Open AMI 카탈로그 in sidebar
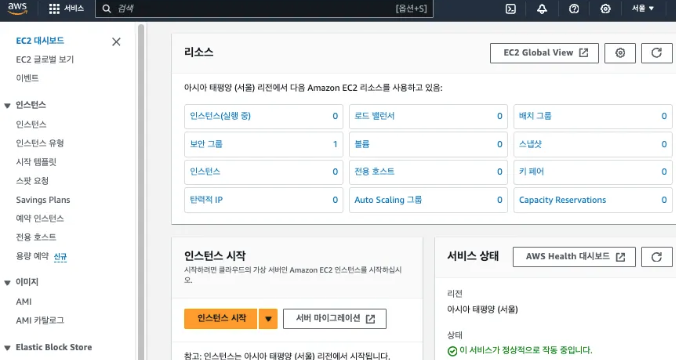The width and height of the screenshot is (676, 360). [40, 320]
